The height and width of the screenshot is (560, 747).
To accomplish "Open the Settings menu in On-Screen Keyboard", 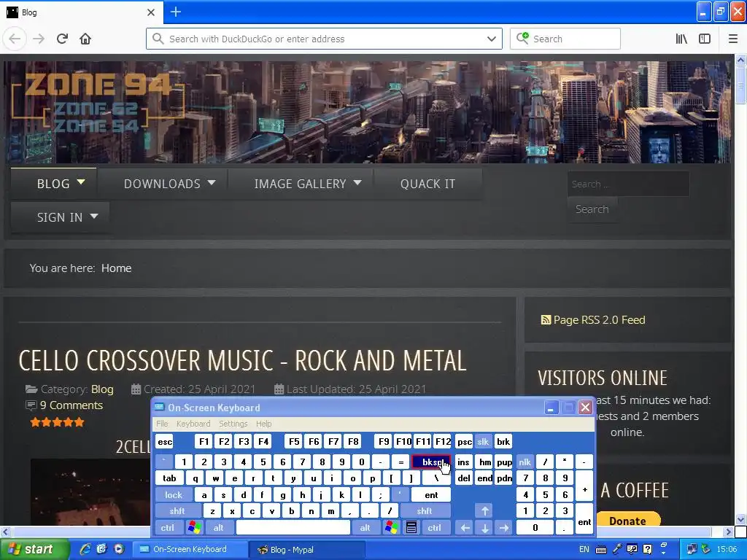I will tap(233, 424).
